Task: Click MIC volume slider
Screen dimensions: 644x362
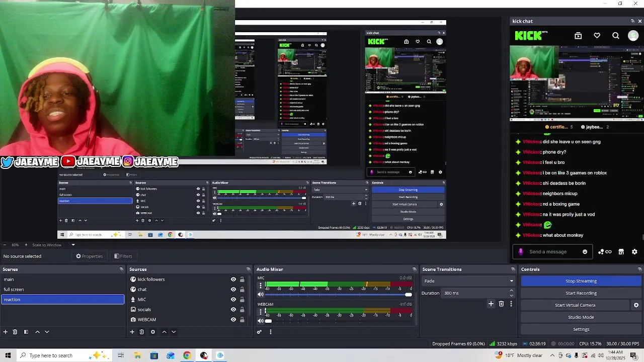Action: pos(339,295)
